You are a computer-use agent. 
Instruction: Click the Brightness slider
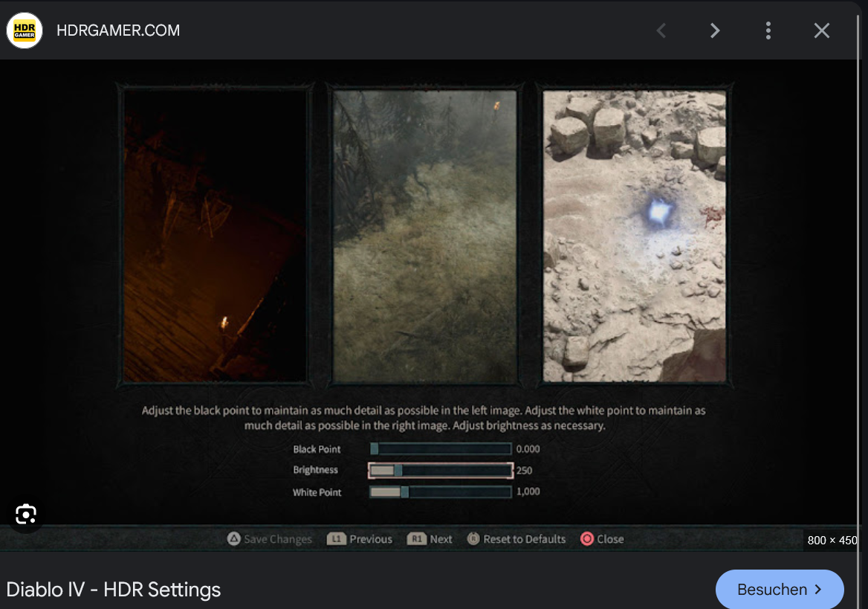pyautogui.click(x=441, y=471)
